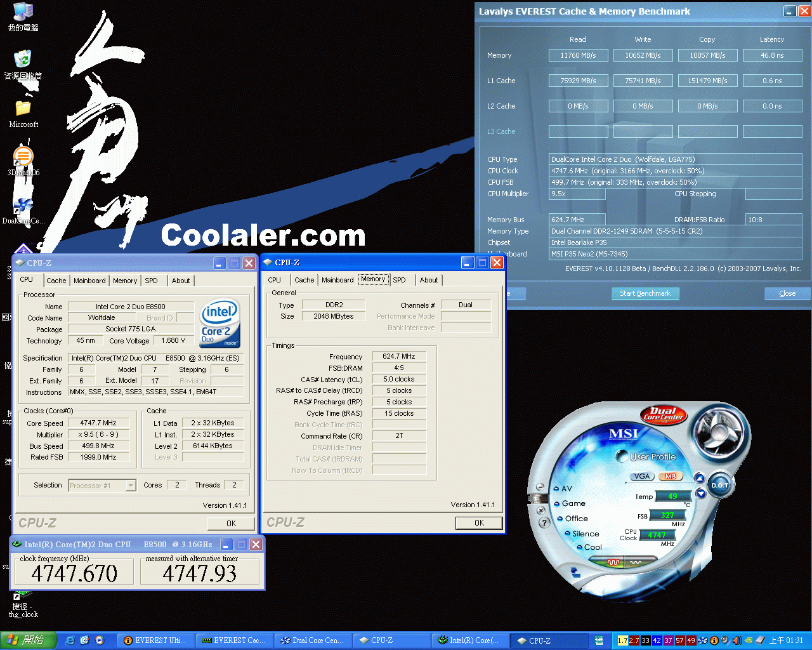Image resolution: width=812 pixels, height=650 pixels.
Task: Open Memory tab in left CPU-Z window
Action: (x=125, y=281)
